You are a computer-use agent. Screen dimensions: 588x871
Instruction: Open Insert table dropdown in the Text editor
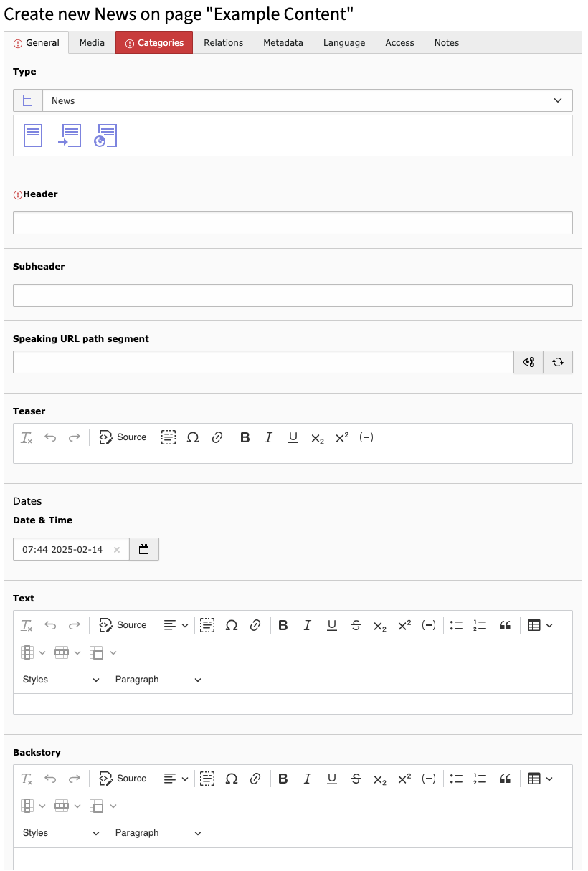[540, 625]
